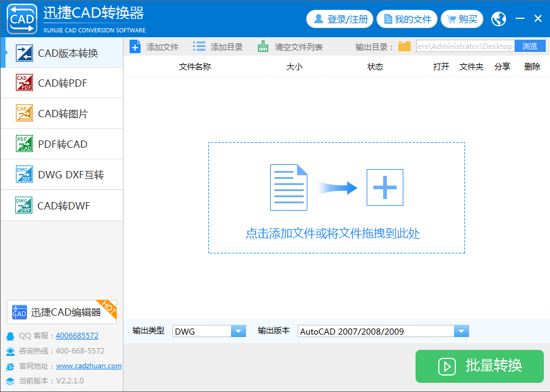Click the CAD转DWF icon
The height and width of the screenshot is (392, 550).
24,205
